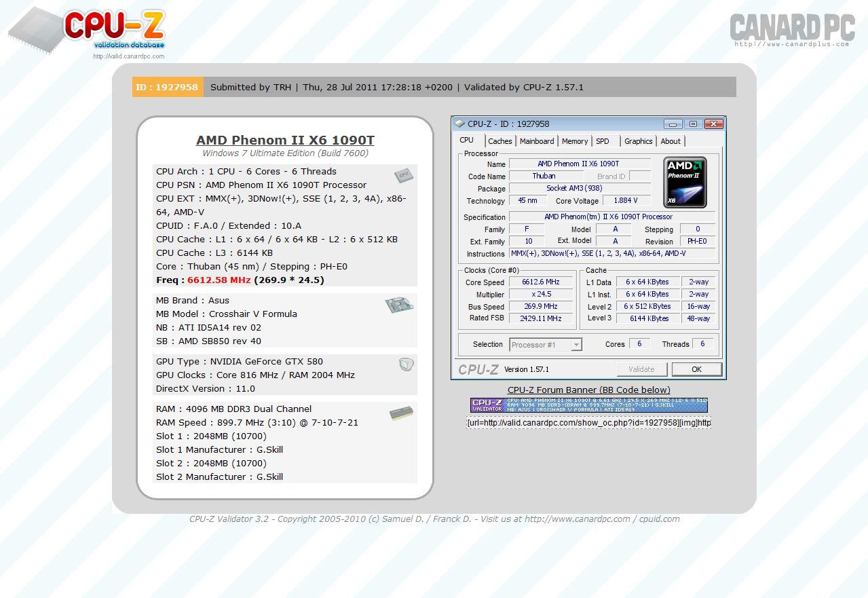This screenshot has width=868, height=598.
Task: Open the Canard PC logo link
Action: coord(792,29)
